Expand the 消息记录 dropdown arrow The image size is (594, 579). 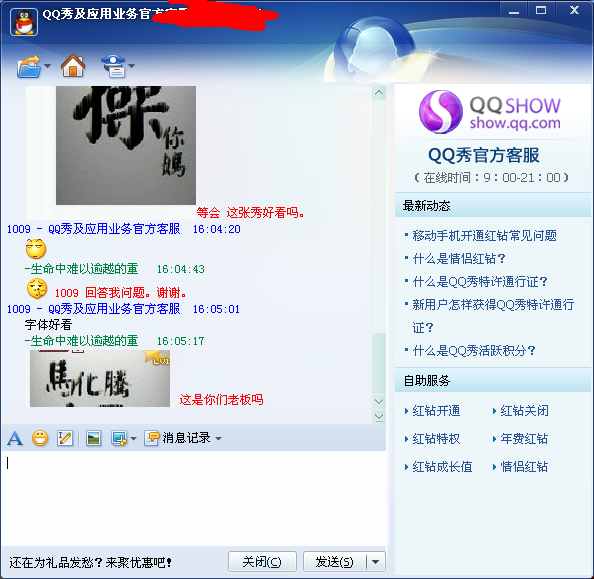click(x=219, y=439)
